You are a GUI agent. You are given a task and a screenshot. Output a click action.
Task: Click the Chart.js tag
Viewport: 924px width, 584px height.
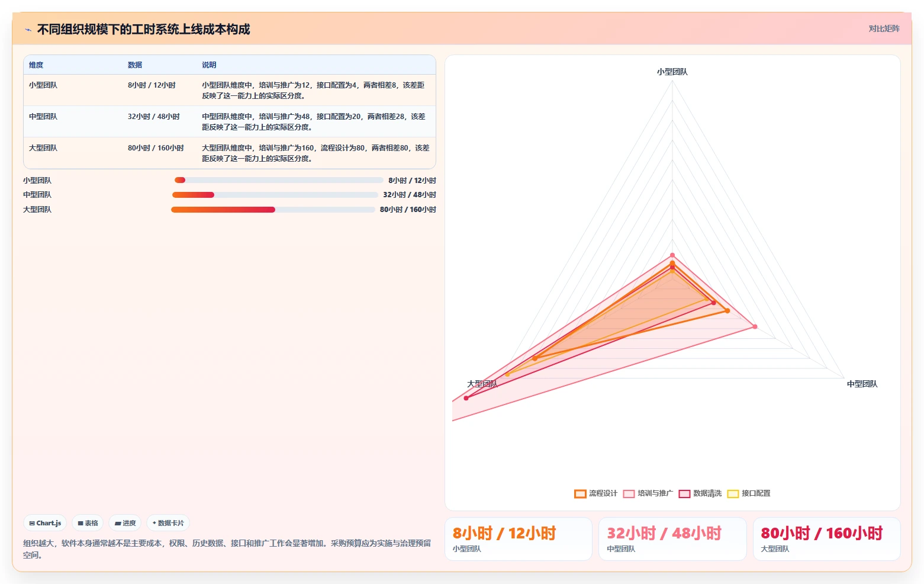coord(45,523)
